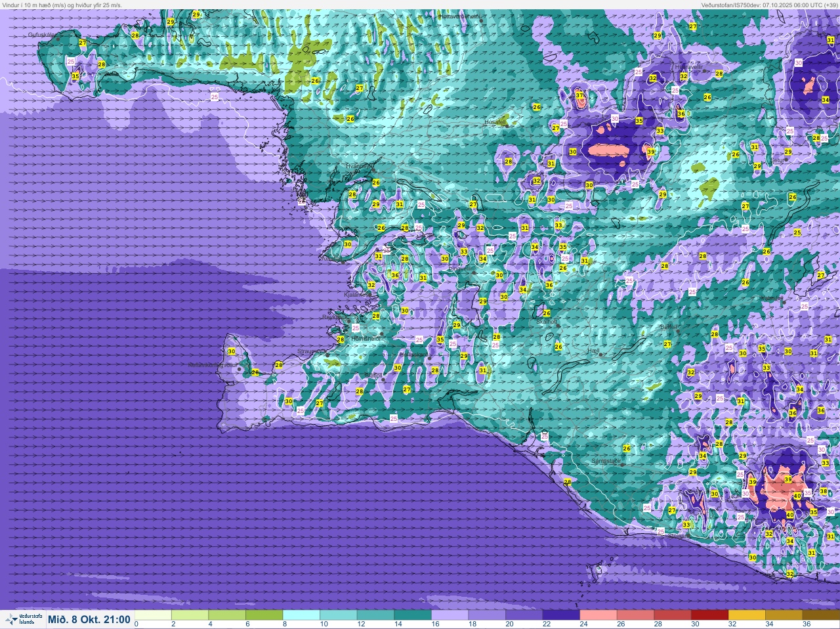Viewport: 840px width, 629px height.
Task: Select the 4–6 m/s legend color
Action: [228, 615]
